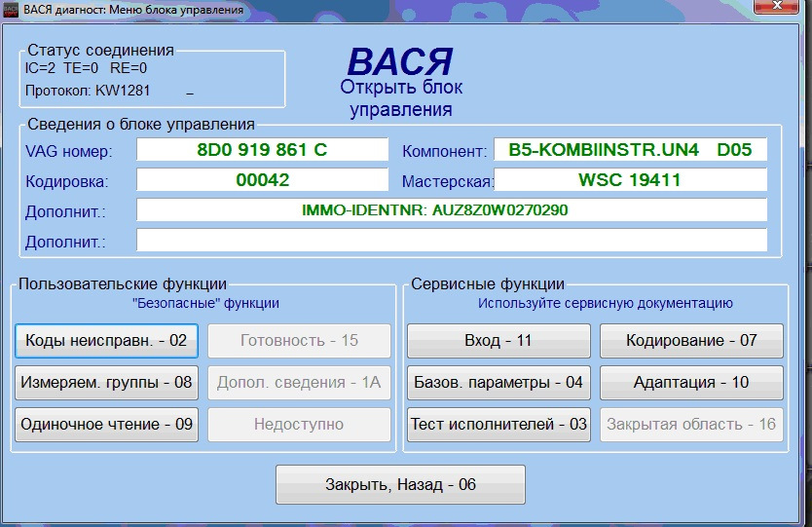Click the Компонент field B5-KOMBIINSTR.UN4
The image size is (812, 527).
coord(630,150)
